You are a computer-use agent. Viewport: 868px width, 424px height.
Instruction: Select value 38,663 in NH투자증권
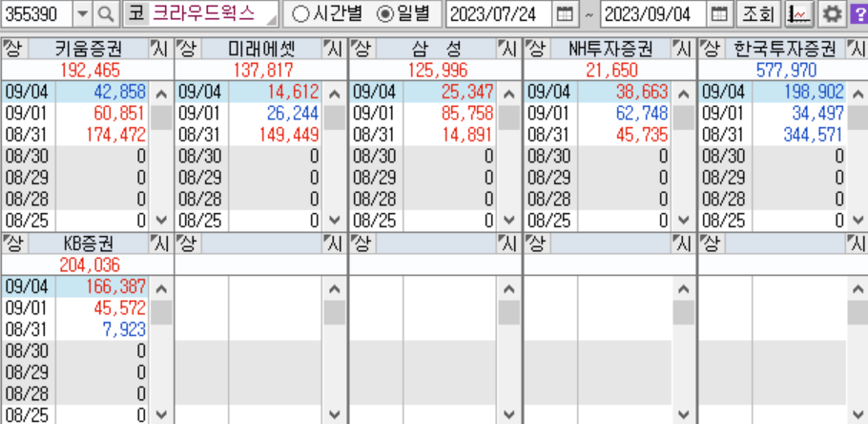tap(642, 92)
